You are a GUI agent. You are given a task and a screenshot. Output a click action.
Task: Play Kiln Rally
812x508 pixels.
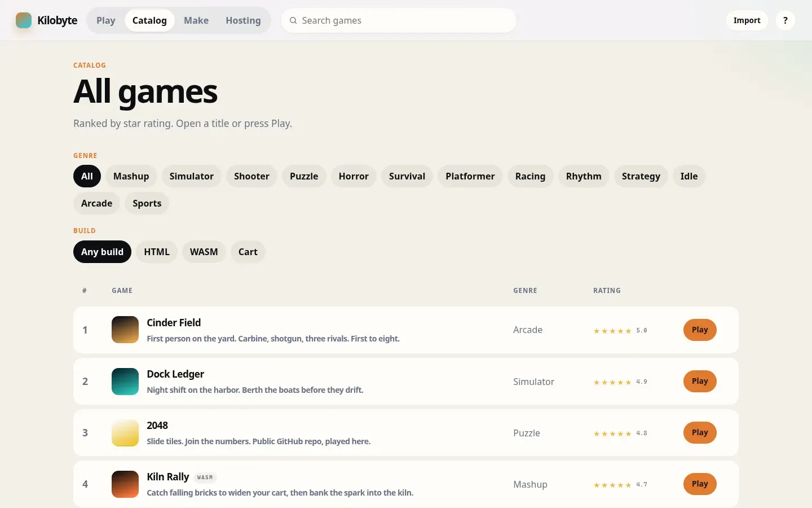pos(700,484)
